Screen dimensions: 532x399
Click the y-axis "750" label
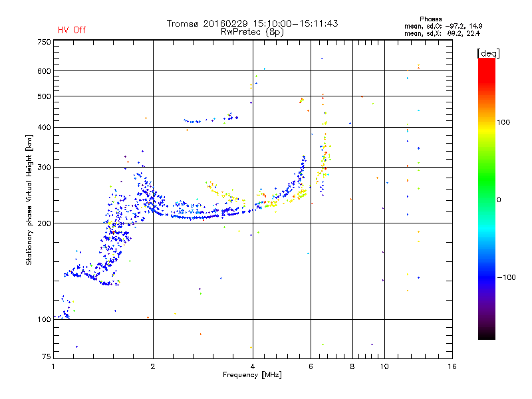click(44, 42)
